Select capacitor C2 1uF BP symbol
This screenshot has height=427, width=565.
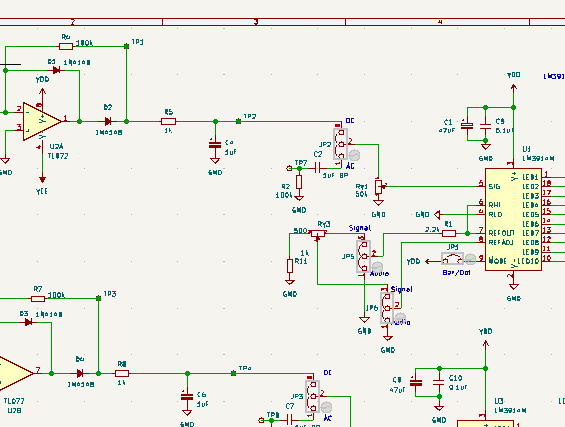point(318,168)
